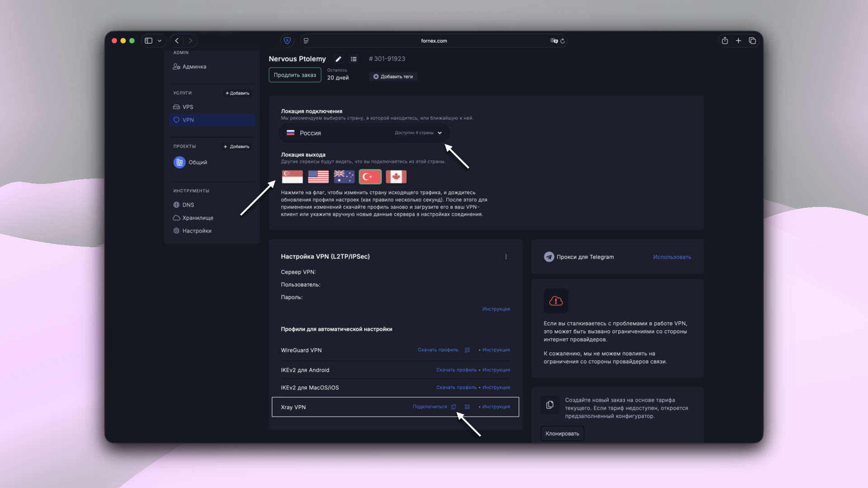868x488 pixels.
Task: Select the DNS globe icon in the sidebar
Action: [176, 205]
